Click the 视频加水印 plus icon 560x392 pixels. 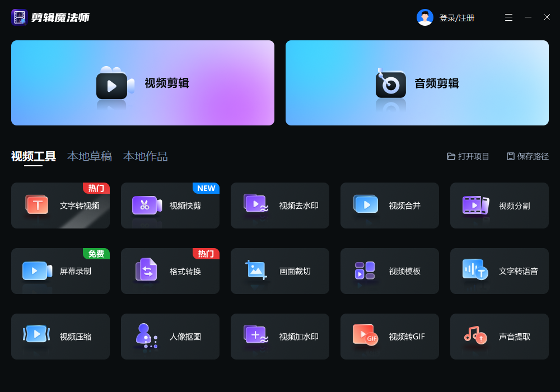point(256,334)
